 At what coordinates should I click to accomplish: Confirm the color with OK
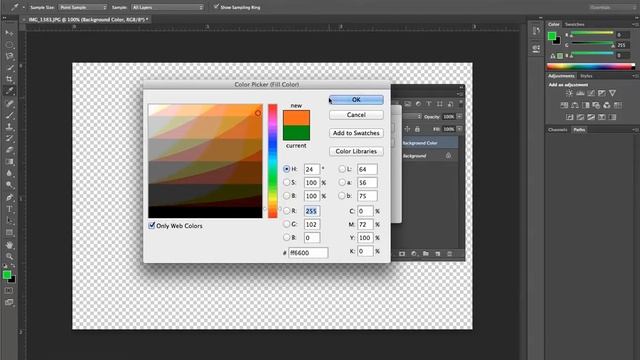tap(356, 100)
